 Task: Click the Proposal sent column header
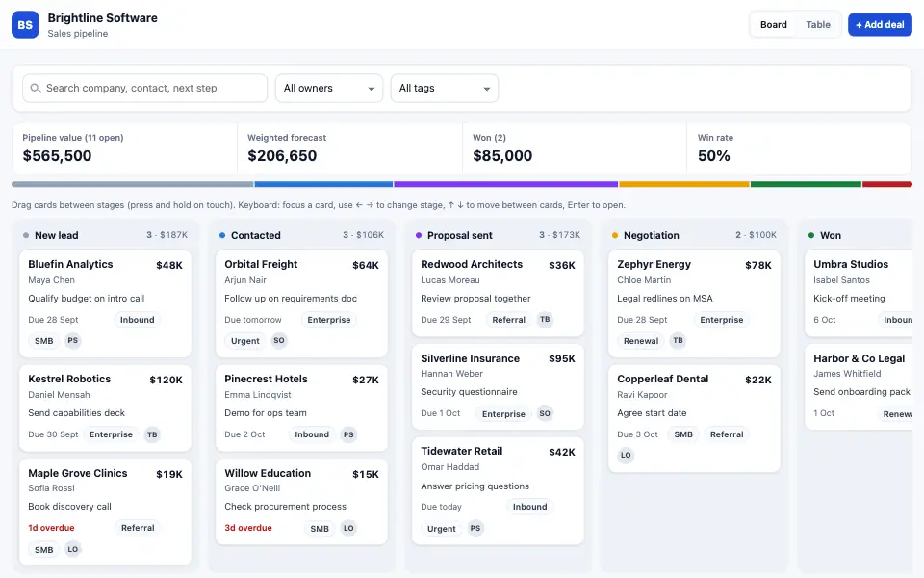point(498,235)
